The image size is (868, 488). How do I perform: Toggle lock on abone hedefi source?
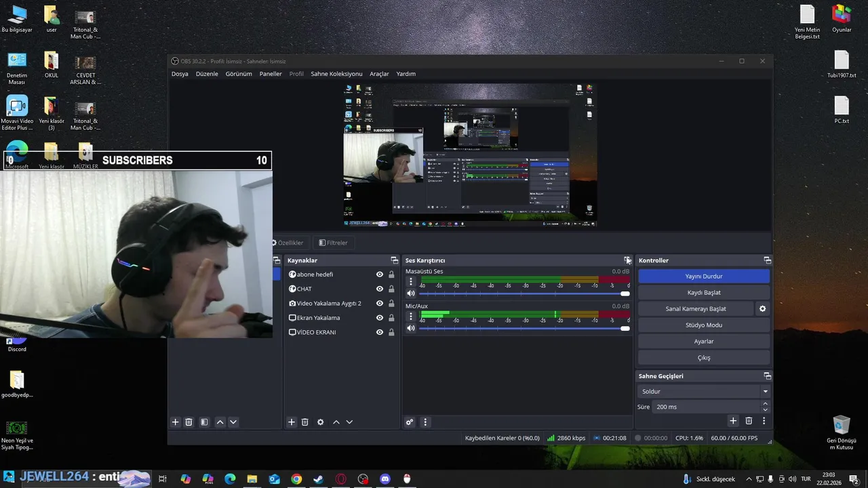391,274
